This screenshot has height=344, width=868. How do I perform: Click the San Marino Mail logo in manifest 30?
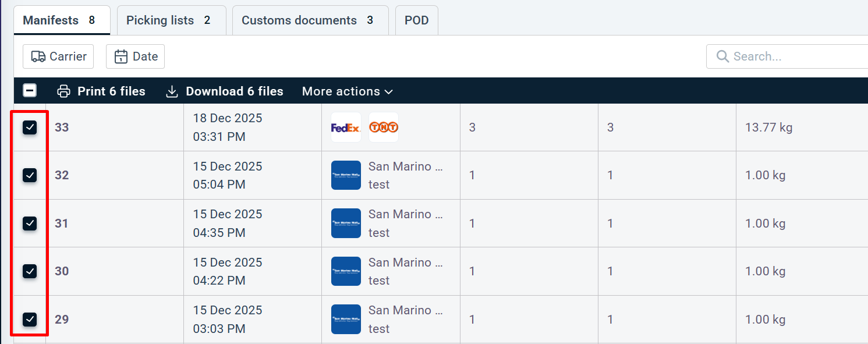tap(346, 271)
